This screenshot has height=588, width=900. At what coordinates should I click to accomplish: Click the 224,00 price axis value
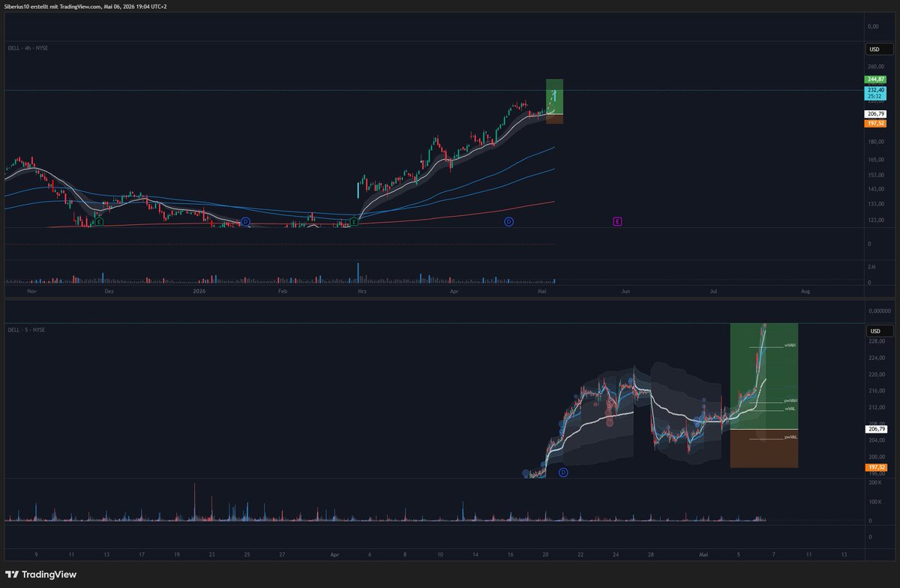coord(875,358)
